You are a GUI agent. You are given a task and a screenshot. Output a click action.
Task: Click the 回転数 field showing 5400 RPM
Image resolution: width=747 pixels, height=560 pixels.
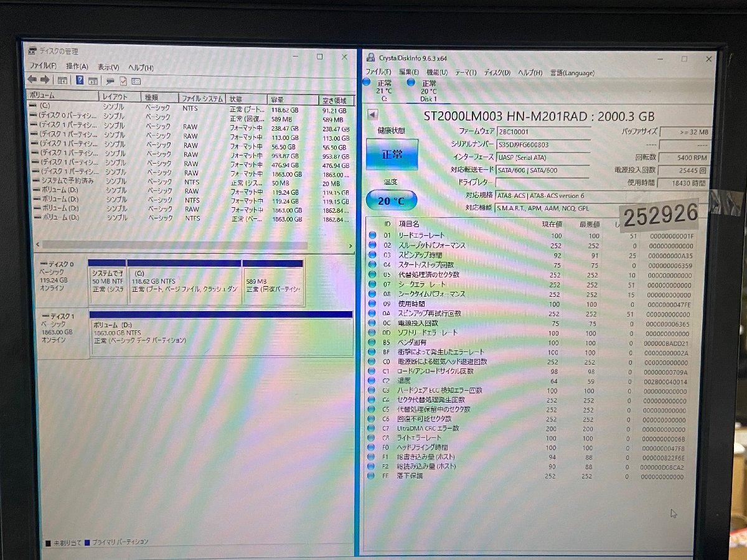(x=684, y=158)
